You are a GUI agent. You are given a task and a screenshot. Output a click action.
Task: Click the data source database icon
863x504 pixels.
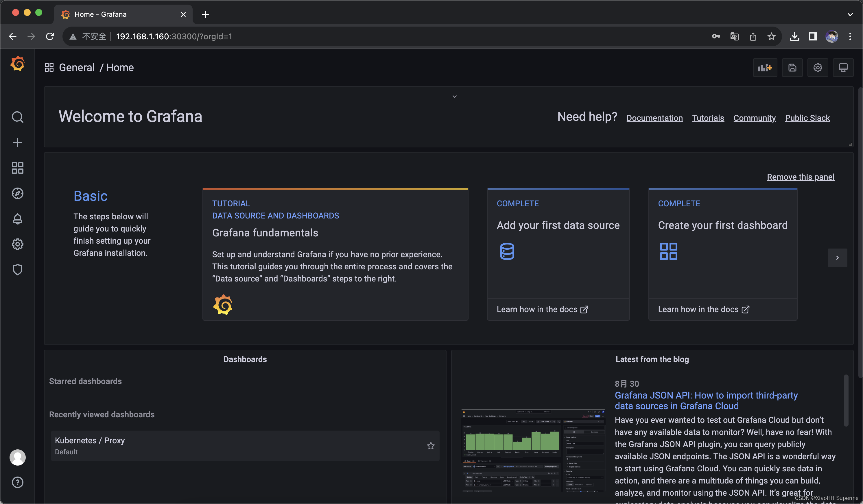coord(507,251)
